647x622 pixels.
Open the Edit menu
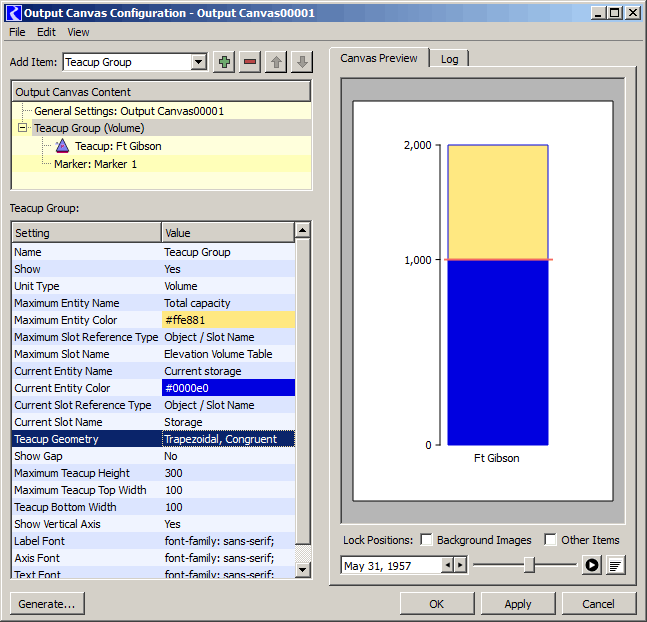click(46, 32)
